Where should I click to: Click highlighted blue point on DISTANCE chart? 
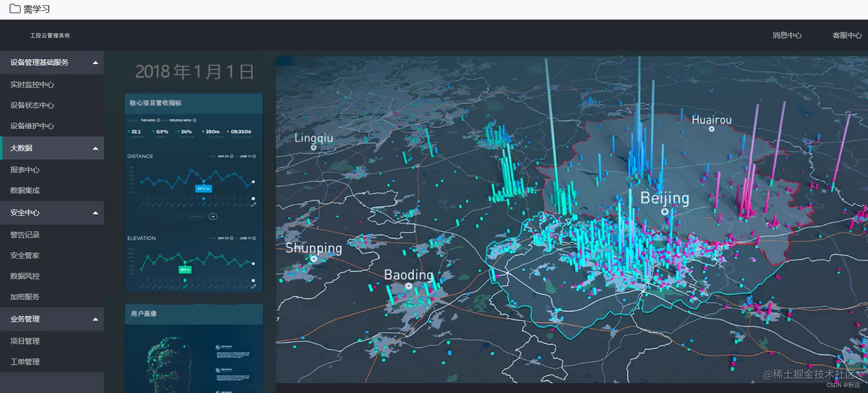tap(204, 181)
